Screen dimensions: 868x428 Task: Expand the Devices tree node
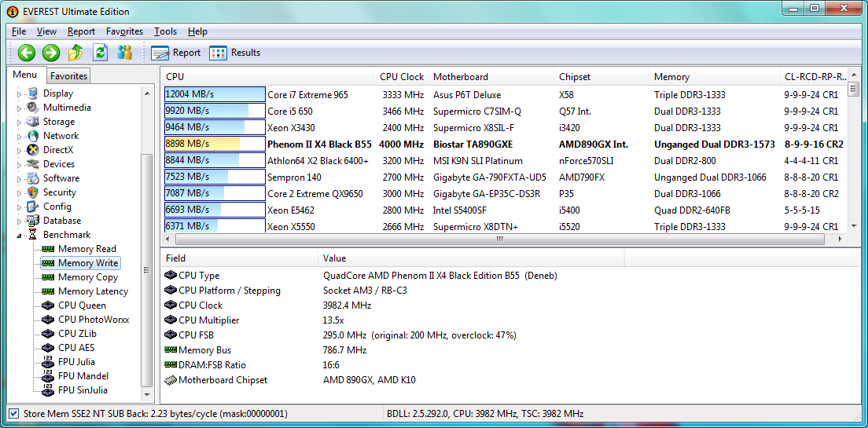[20, 164]
